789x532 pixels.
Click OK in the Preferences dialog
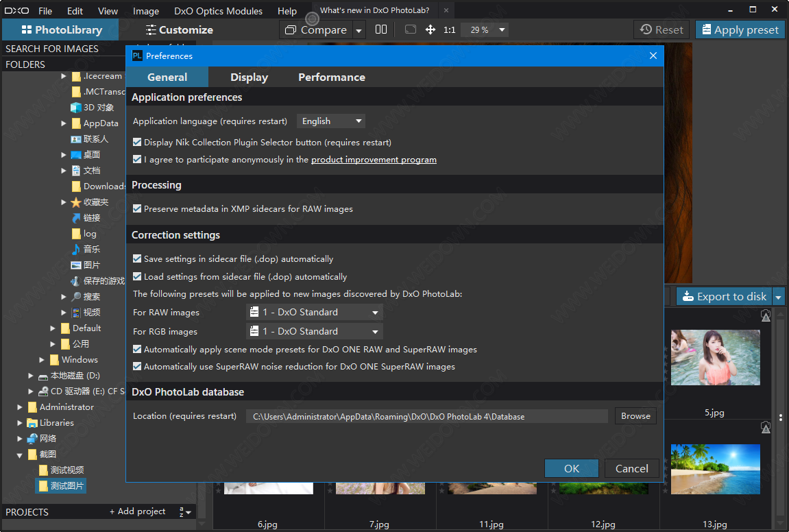pos(572,468)
